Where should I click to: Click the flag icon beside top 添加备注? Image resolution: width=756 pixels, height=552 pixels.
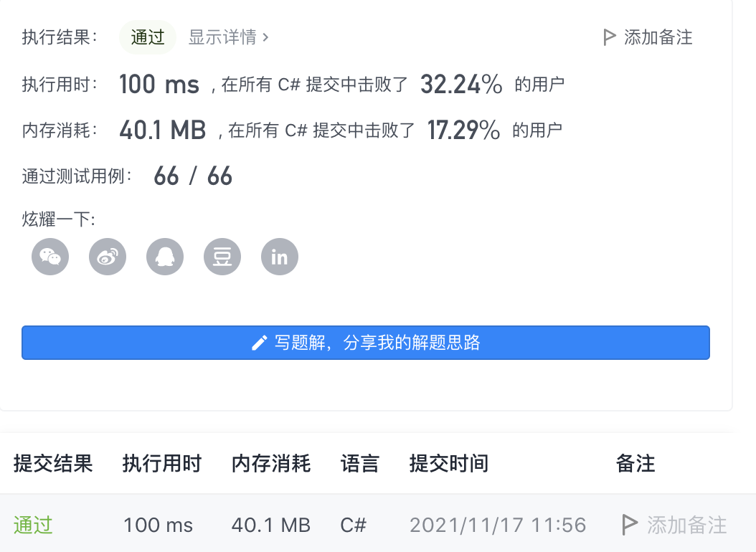coord(610,37)
